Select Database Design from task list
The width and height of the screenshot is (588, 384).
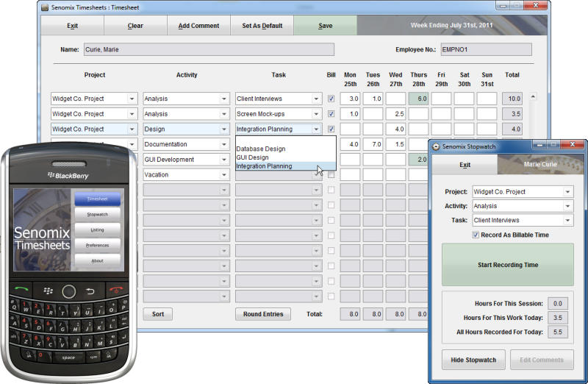(x=285, y=149)
